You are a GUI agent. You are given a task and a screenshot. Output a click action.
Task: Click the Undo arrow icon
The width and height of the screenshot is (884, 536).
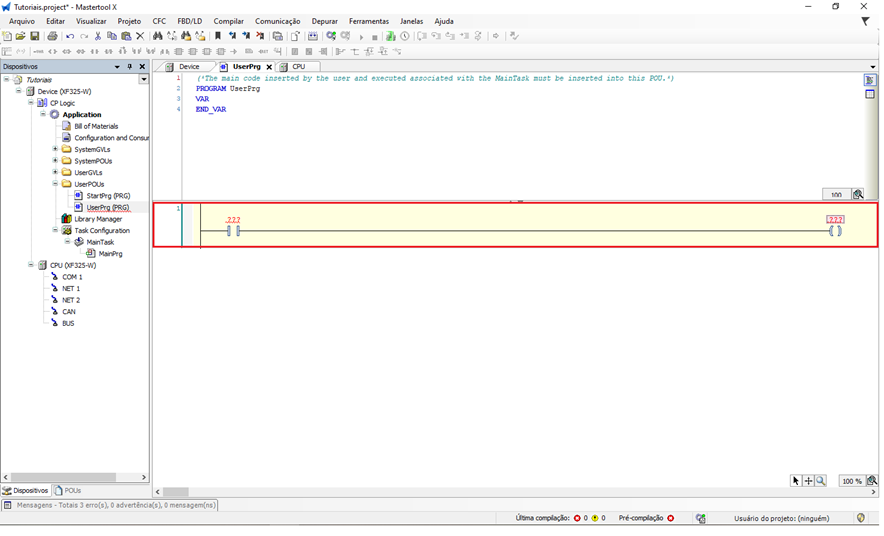[69, 36]
